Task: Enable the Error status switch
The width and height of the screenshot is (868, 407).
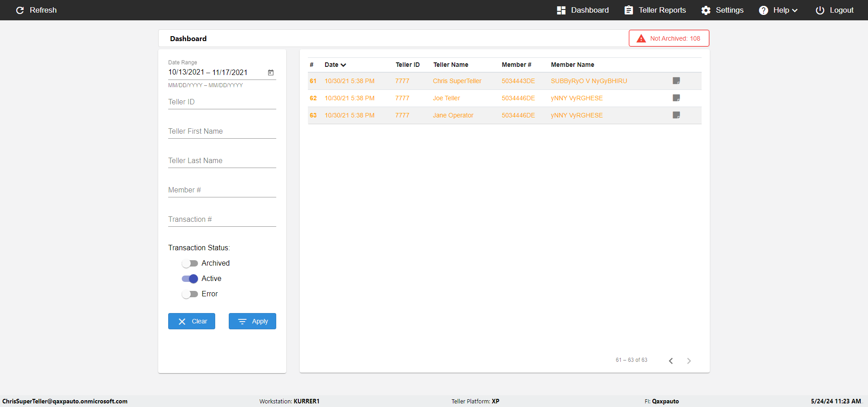Action: coord(190,294)
